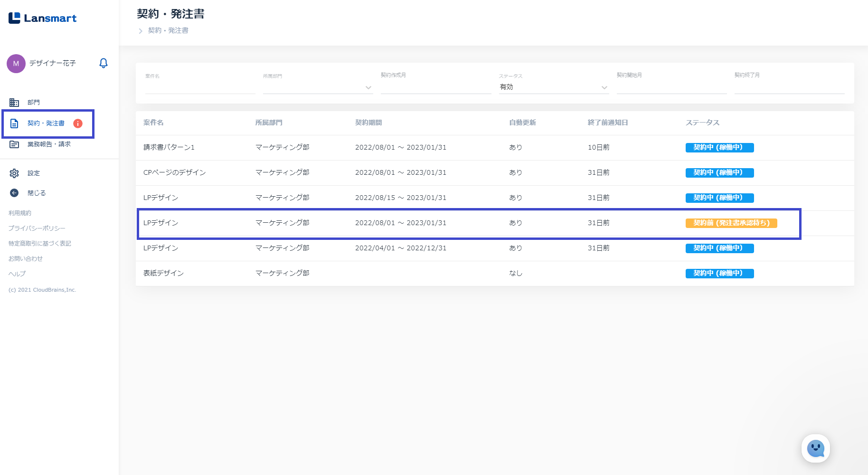Click the 部門 building icon

click(14, 103)
